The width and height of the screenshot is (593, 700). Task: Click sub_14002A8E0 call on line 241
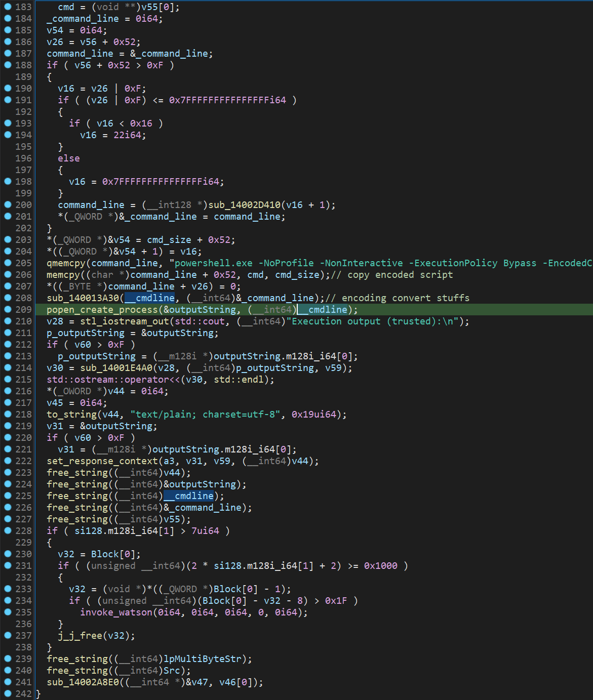click(x=83, y=682)
